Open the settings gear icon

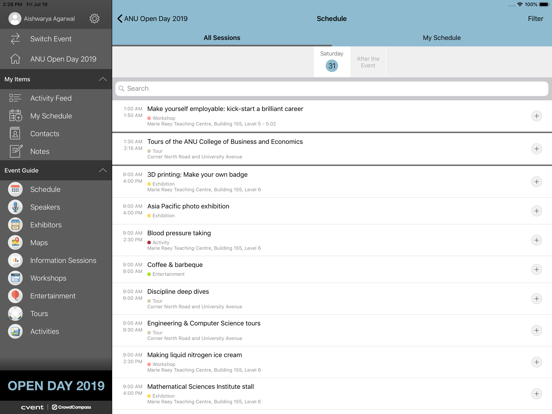pos(94,18)
